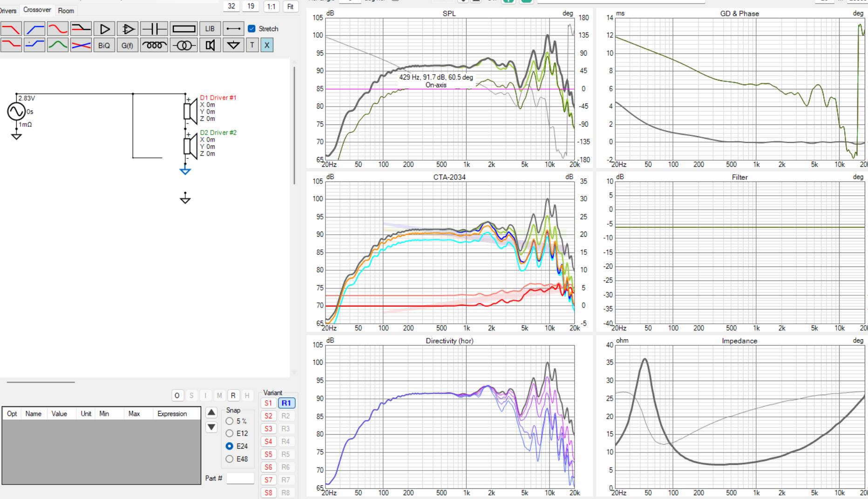
Task: Click the Value column header
Action: tap(59, 414)
